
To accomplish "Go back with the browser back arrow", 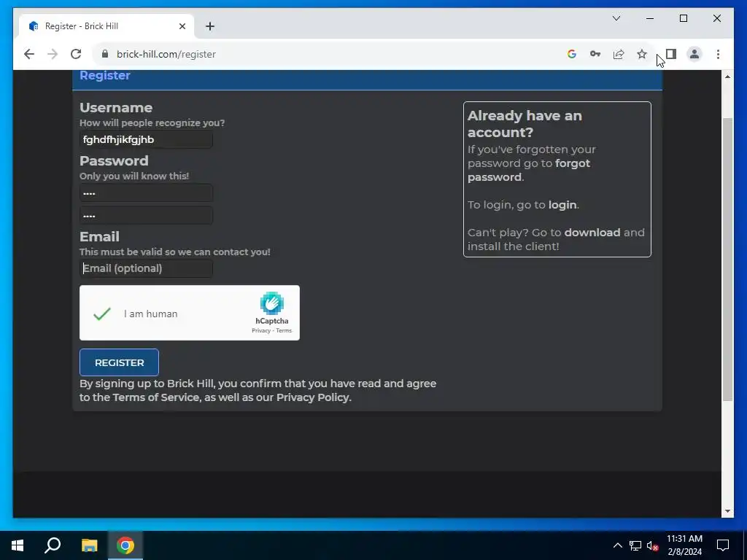I will pyautogui.click(x=29, y=54).
